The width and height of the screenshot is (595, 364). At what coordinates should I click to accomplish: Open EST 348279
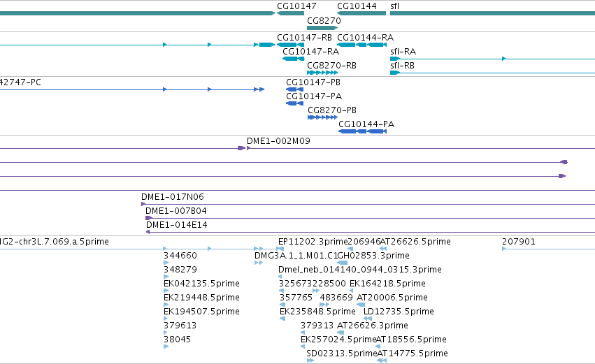tap(180, 270)
